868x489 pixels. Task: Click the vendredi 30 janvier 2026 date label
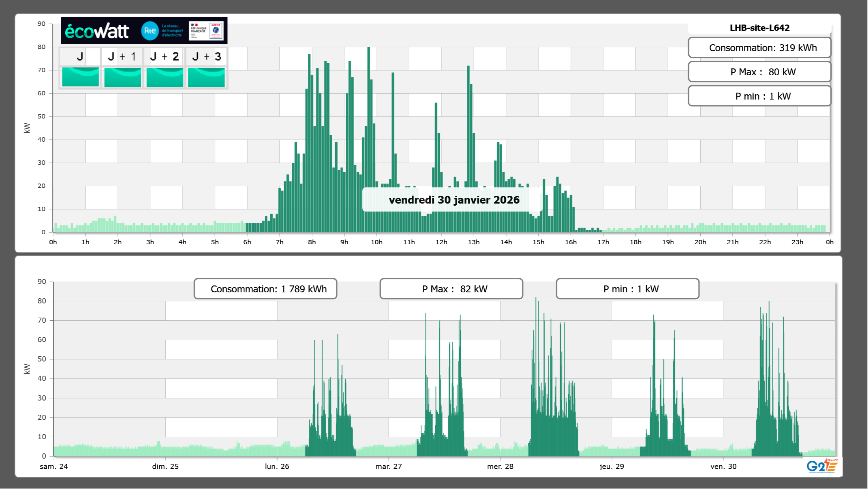pyautogui.click(x=454, y=200)
